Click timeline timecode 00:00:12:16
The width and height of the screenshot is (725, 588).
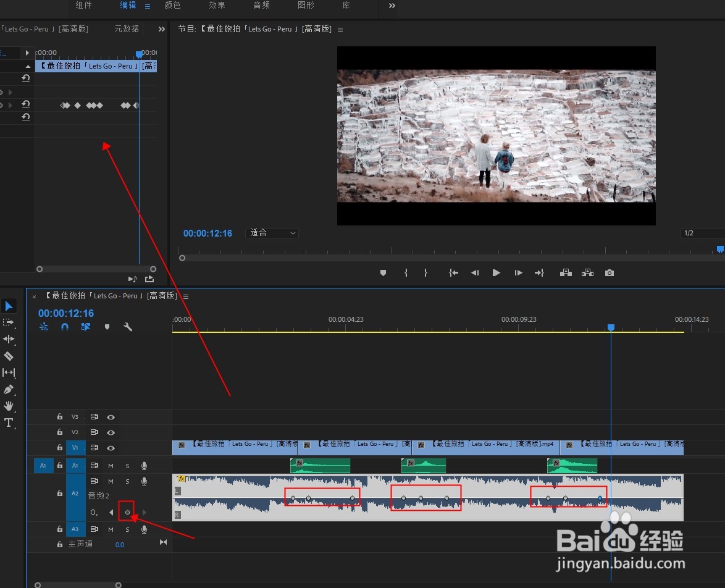(x=66, y=313)
